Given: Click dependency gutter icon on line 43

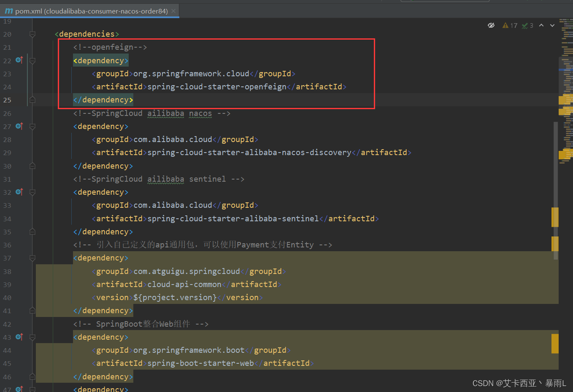Looking at the screenshot, I should pos(19,337).
